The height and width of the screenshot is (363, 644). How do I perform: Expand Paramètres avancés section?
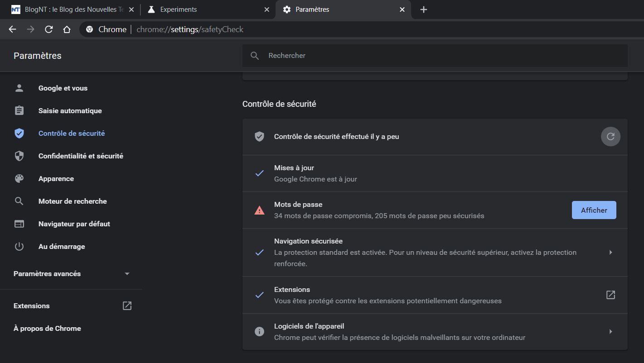(127, 274)
